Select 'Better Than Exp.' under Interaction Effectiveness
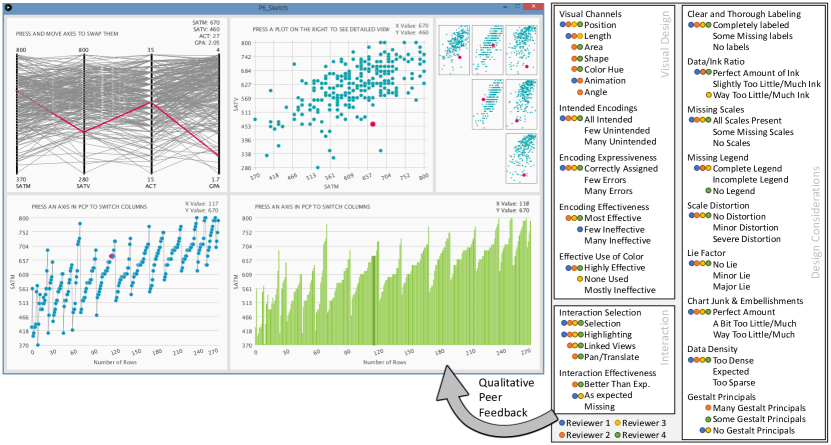This screenshot has width=831, height=445. [x=617, y=384]
